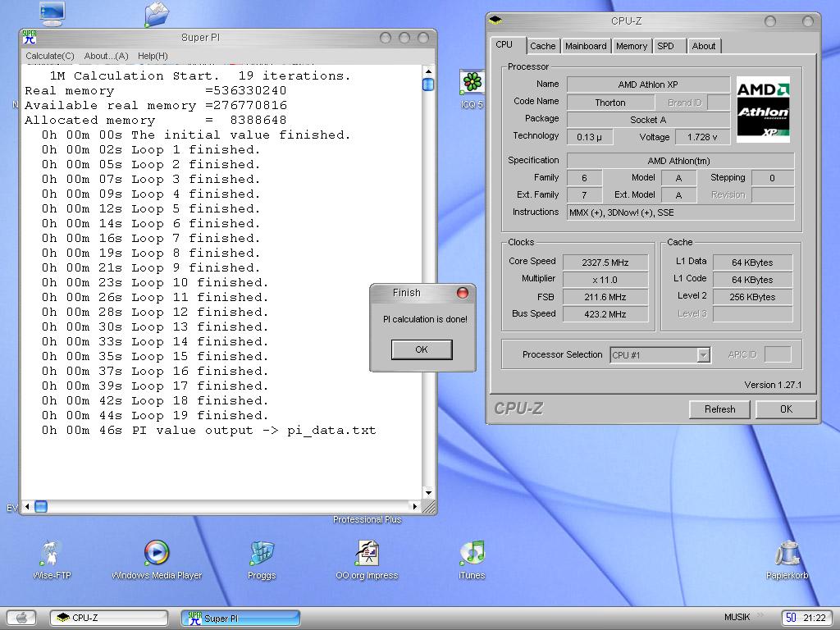Click the Multiplier x 11.0 field
The height and width of the screenshot is (630, 840).
(x=605, y=280)
